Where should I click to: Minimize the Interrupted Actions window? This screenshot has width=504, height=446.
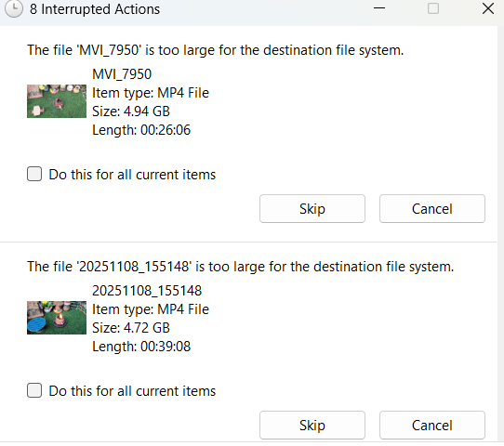379,8
